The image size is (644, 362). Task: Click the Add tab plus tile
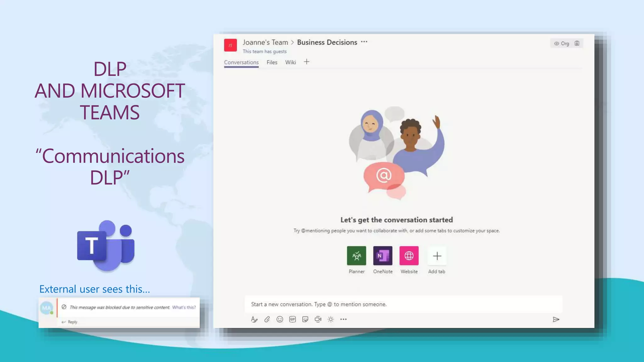click(x=437, y=256)
